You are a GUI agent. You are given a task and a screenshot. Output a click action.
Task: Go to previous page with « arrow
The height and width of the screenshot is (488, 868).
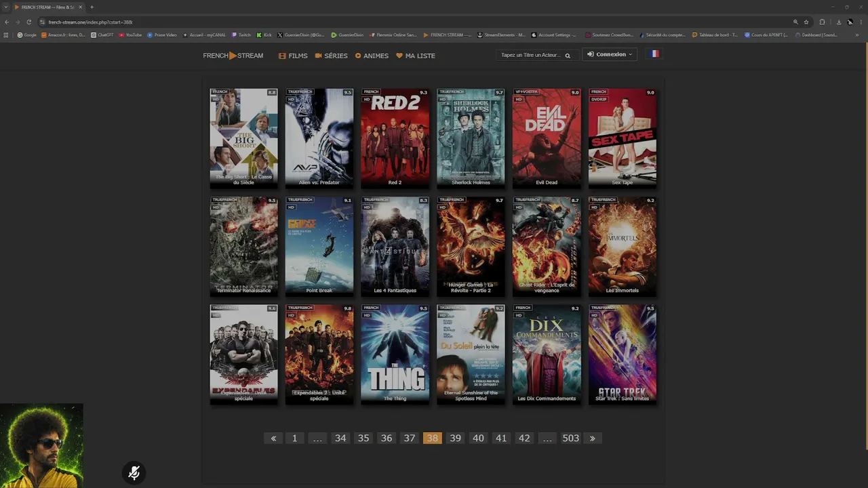[x=273, y=438]
